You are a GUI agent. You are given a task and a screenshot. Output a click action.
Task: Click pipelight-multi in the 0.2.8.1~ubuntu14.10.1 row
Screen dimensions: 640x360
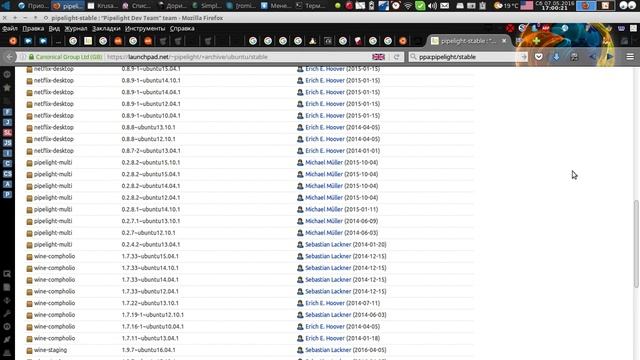[53, 209]
